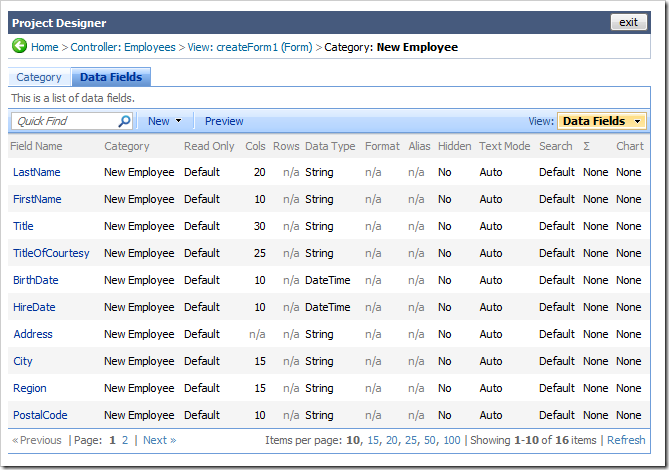The width and height of the screenshot is (669, 470).
Task: Sort by Hidden column header
Action: 454,146
